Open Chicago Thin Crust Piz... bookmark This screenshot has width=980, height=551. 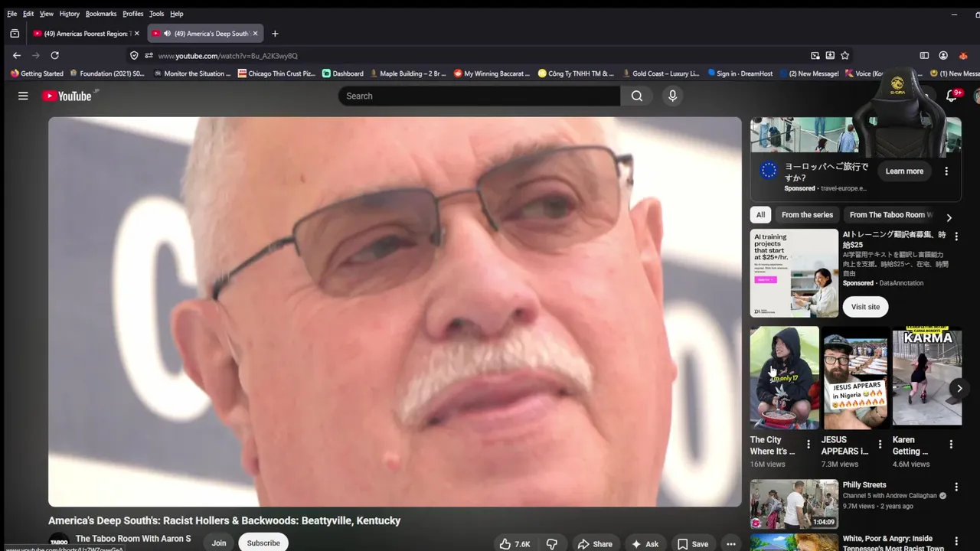click(276, 73)
